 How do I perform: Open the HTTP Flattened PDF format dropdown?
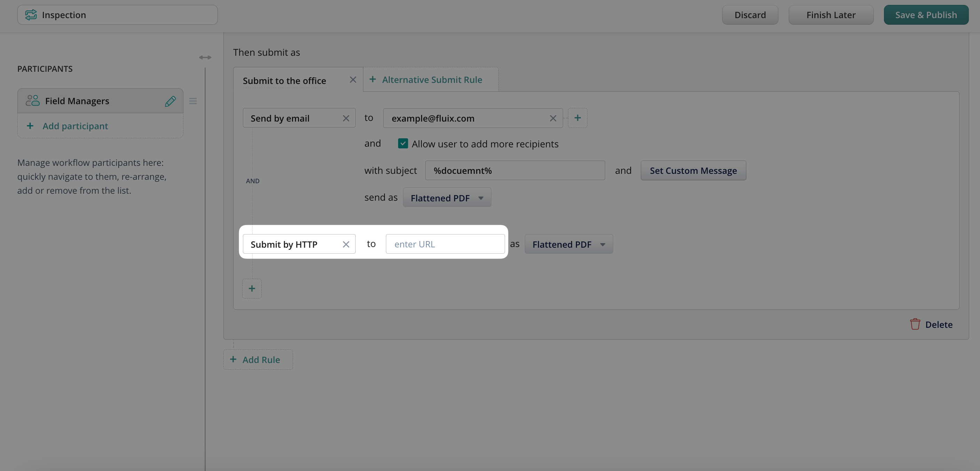tap(568, 244)
